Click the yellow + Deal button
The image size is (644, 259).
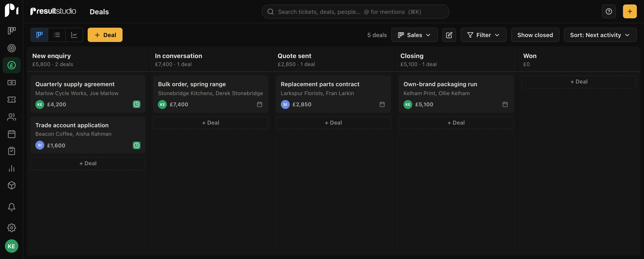click(105, 35)
